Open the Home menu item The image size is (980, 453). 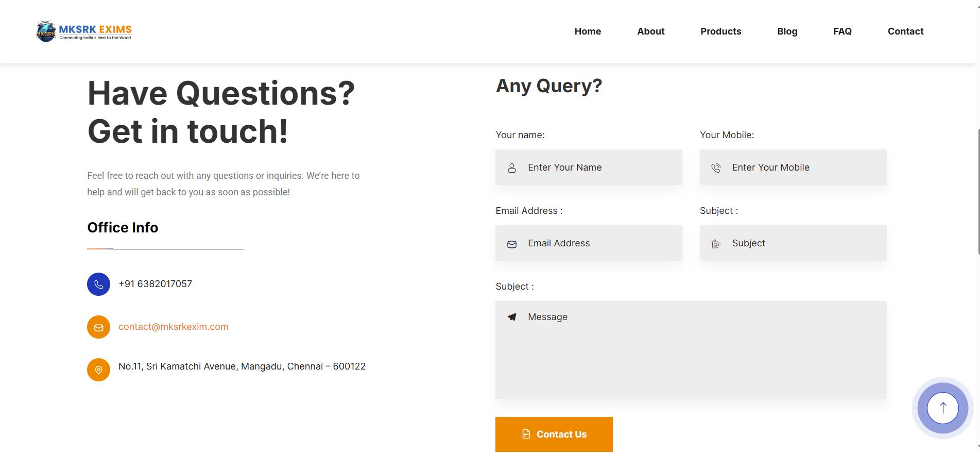[588, 31]
